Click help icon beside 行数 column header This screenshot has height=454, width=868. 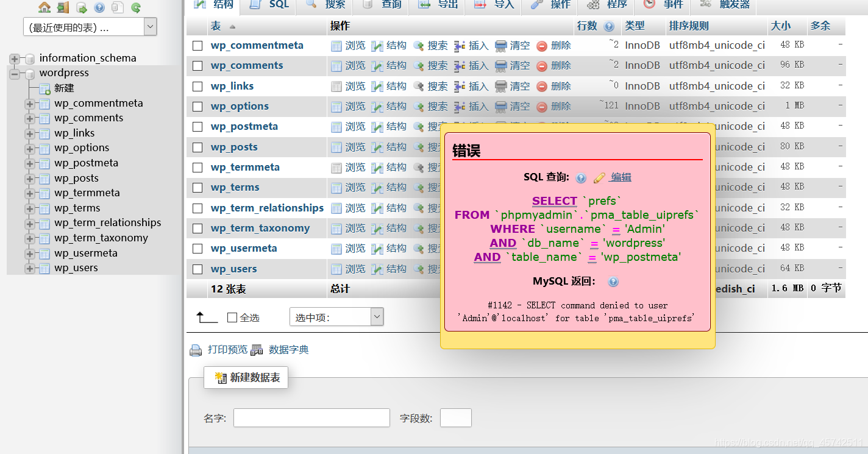tap(609, 26)
